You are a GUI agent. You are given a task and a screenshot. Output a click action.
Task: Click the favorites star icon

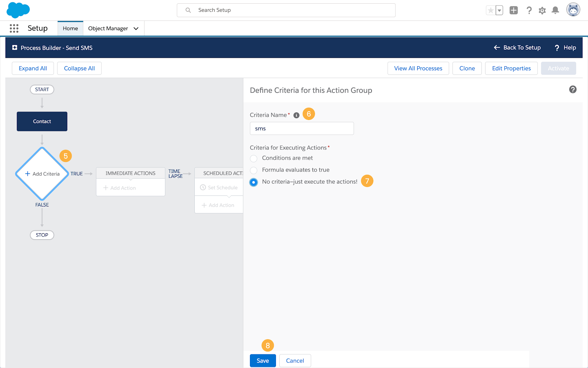coord(491,10)
